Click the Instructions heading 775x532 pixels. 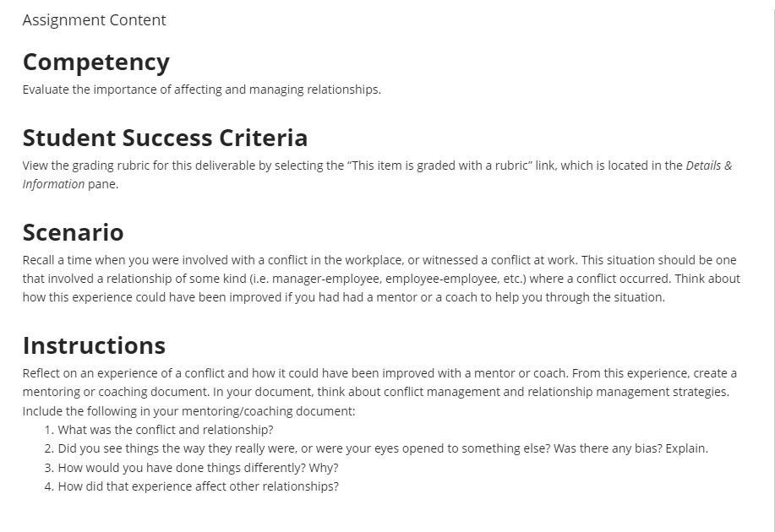point(94,345)
